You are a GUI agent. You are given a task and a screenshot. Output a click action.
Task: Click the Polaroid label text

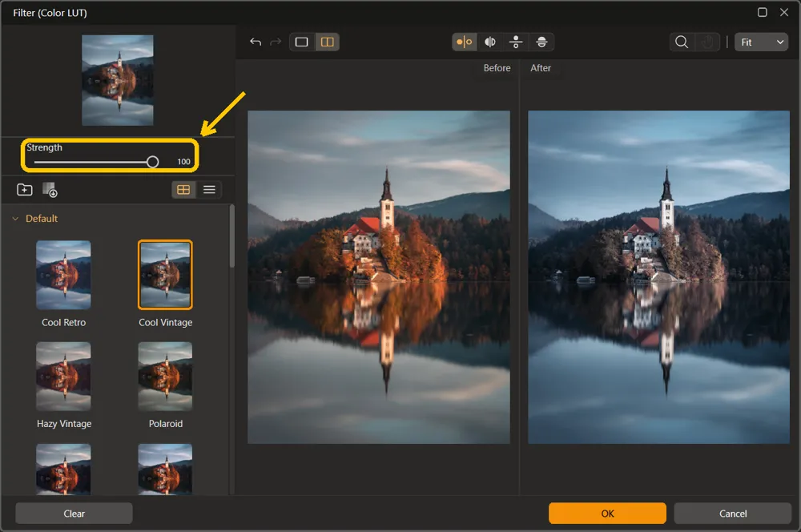tap(166, 424)
